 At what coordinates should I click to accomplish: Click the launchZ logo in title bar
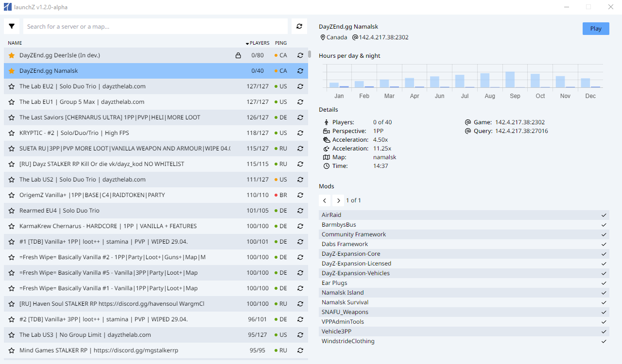(x=7, y=7)
